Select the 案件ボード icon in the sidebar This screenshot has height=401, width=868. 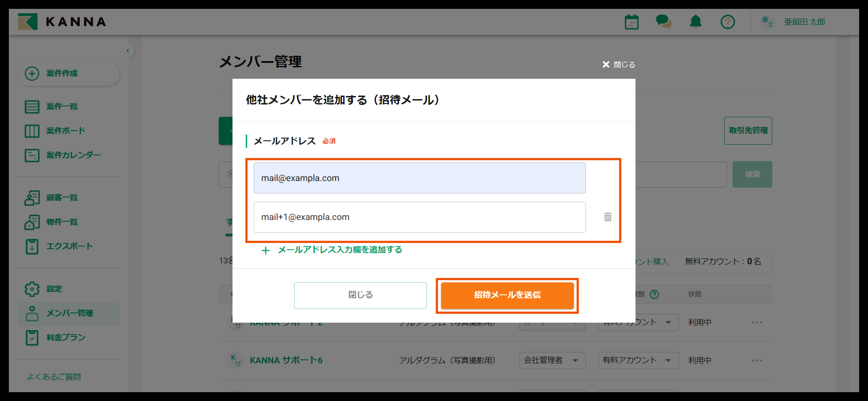(32, 131)
